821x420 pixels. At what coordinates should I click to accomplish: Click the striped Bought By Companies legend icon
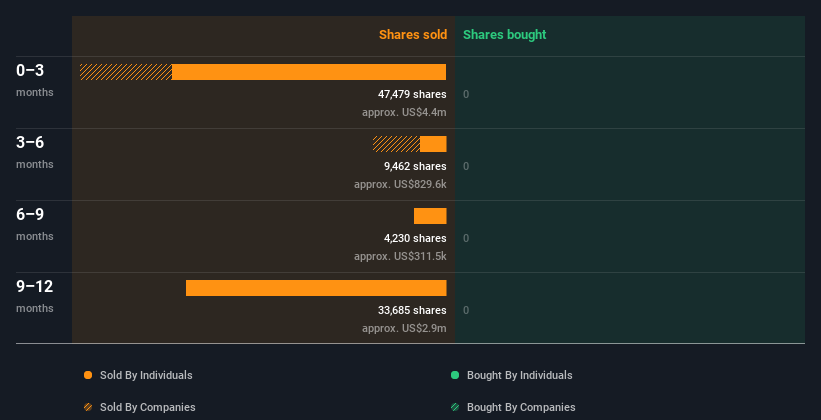455,407
